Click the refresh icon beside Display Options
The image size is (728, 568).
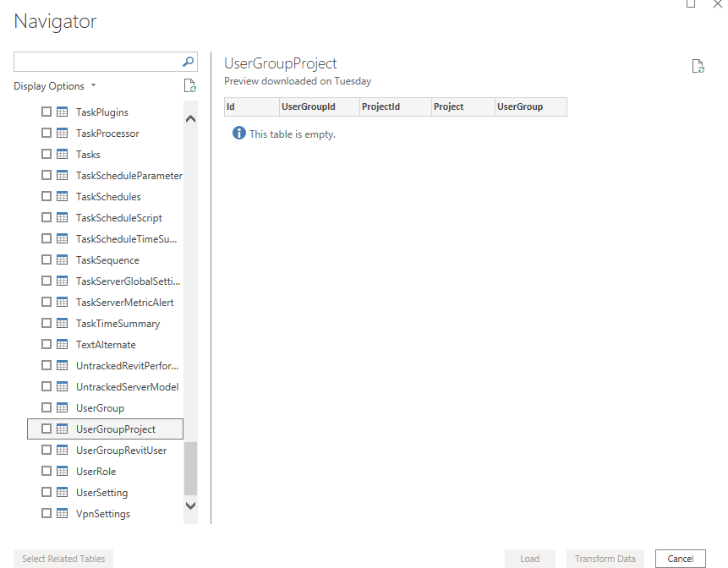click(x=190, y=85)
